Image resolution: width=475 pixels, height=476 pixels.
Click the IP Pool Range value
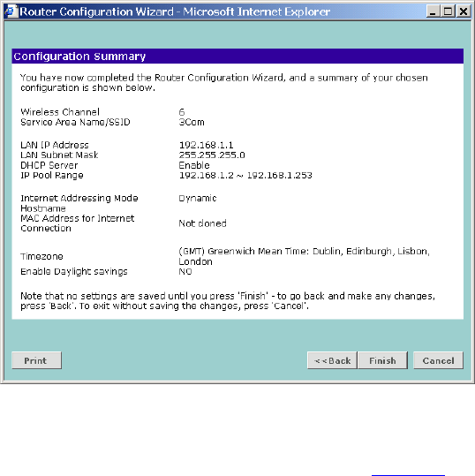pos(245,176)
